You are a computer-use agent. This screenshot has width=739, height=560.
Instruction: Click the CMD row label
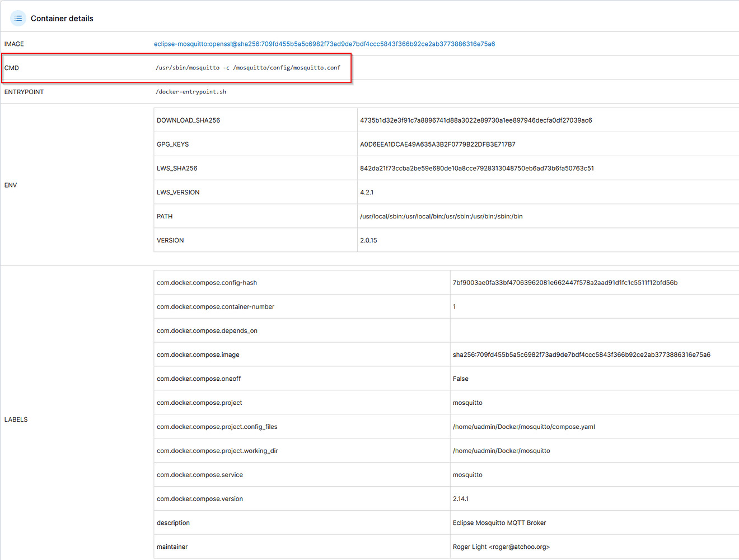(x=12, y=68)
